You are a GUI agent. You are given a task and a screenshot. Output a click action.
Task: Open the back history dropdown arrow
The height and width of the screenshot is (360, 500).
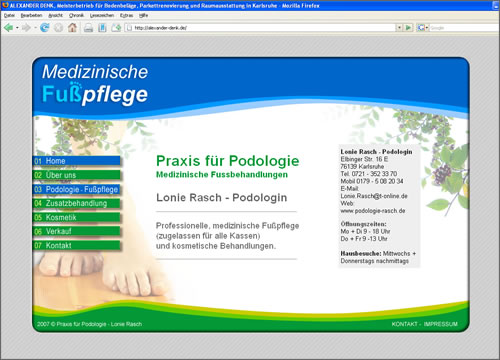click(17, 28)
